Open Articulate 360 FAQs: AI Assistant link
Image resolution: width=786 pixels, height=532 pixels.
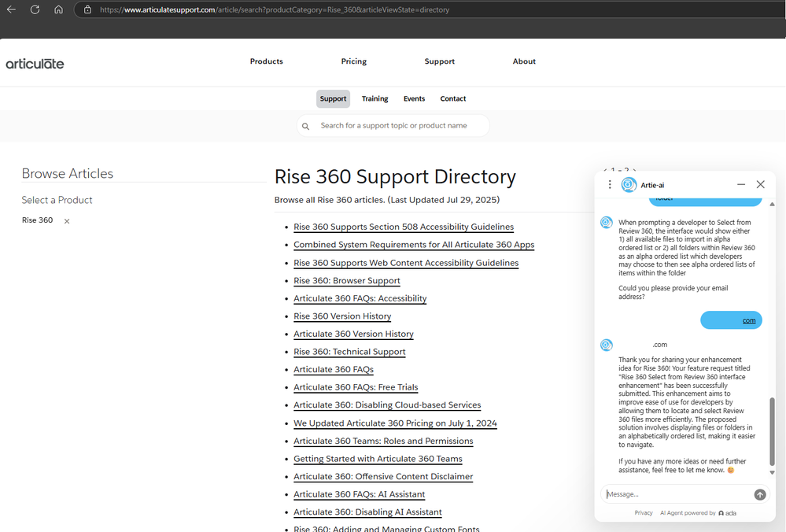(x=359, y=494)
